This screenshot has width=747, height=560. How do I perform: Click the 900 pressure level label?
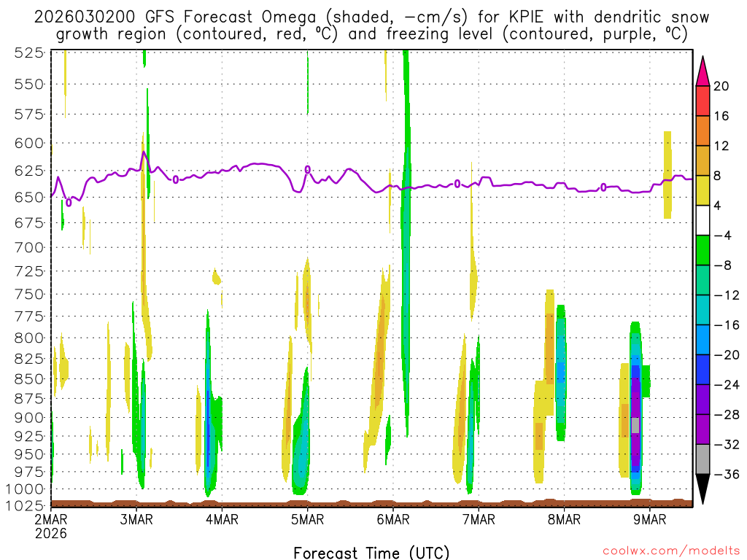pos(29,418)
